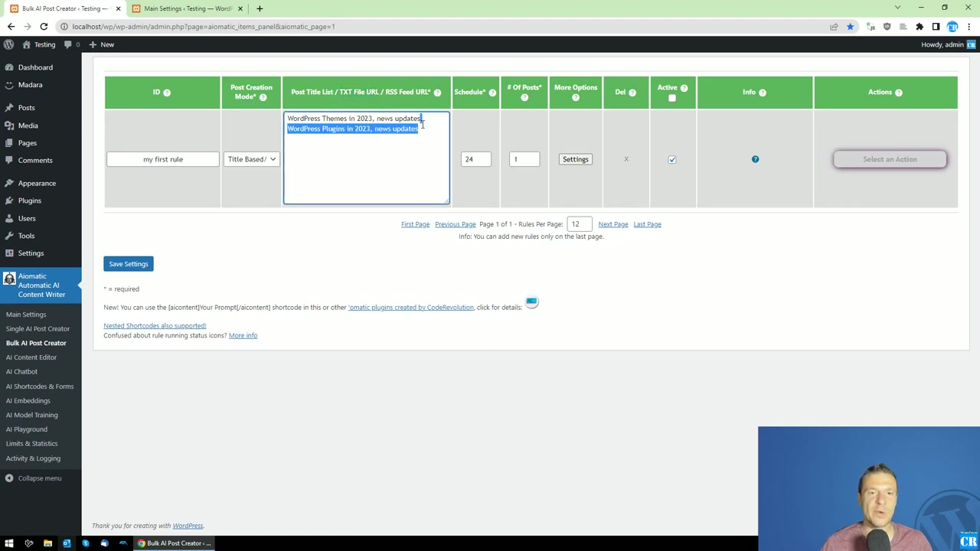980x551 pixels.
Task: Open help icon under # Of Posts header
Action: pos(524,97)
